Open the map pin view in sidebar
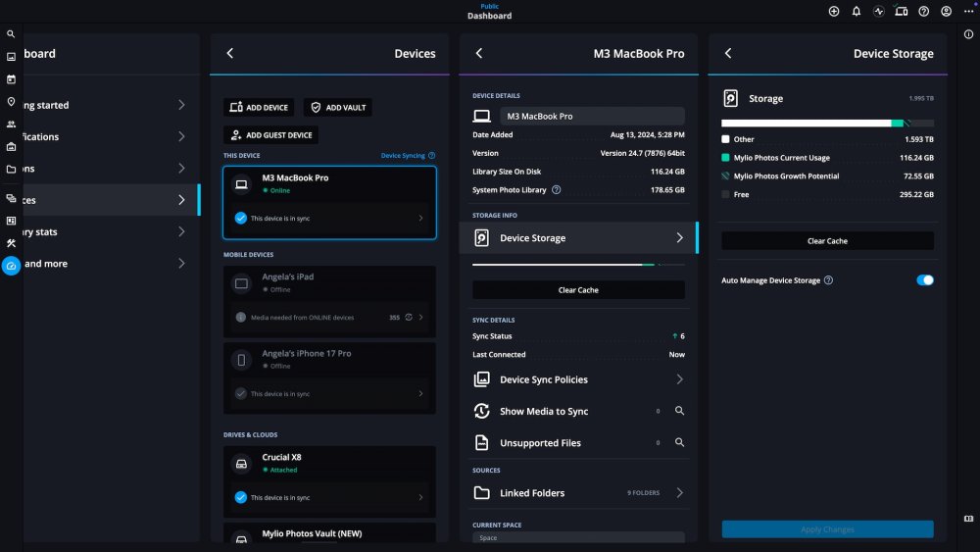Viewport: 980px width, 552px height. [11, 102]
